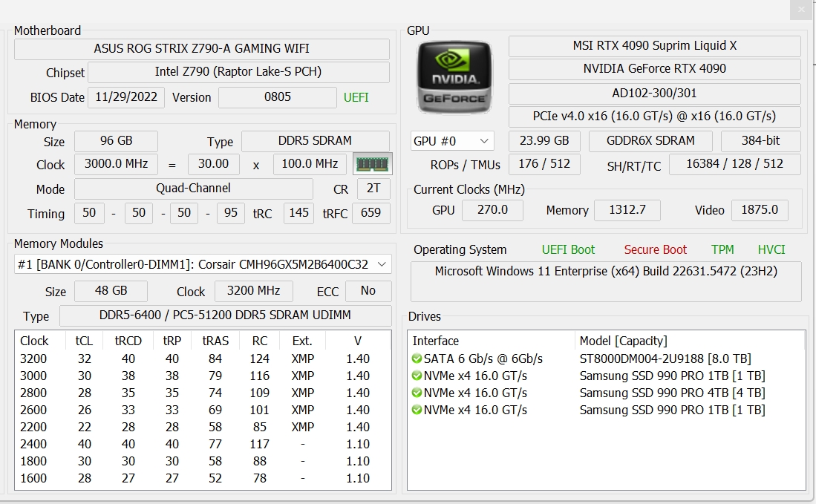Select the 2200 clock timing row

point(203,427)
